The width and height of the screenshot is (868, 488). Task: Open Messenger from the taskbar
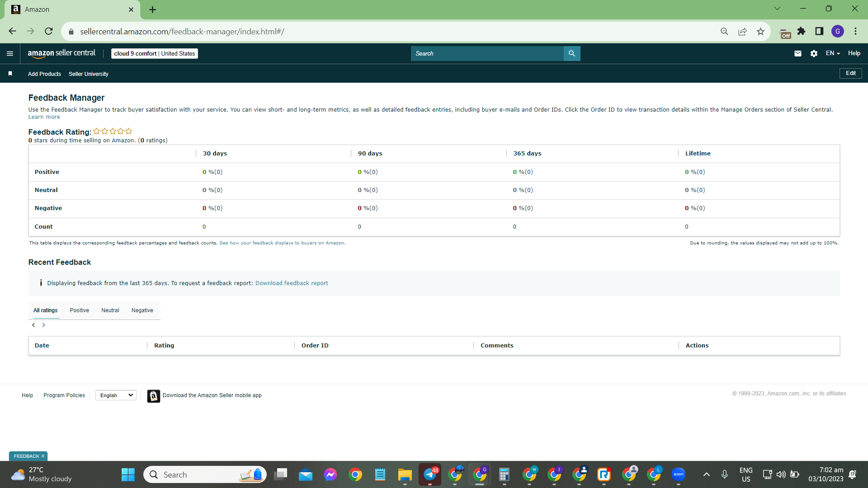click(x=330, y=474)
